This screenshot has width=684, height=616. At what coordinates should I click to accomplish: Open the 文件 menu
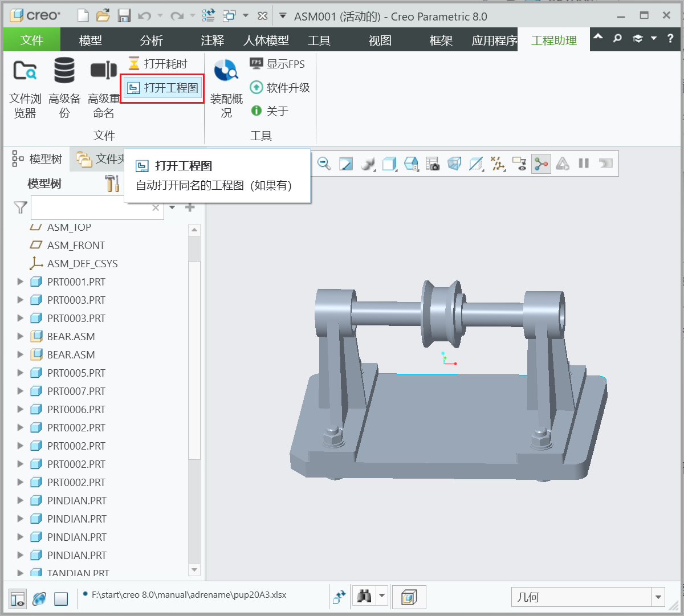(x=31, y=40)
